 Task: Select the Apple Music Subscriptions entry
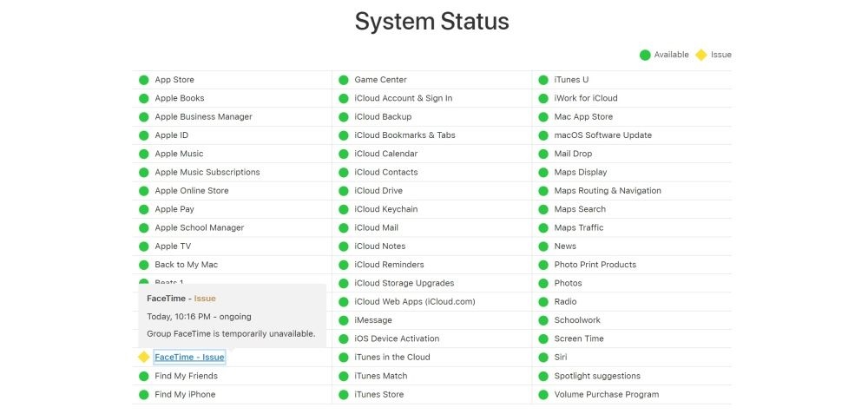(x=207, y=172)
